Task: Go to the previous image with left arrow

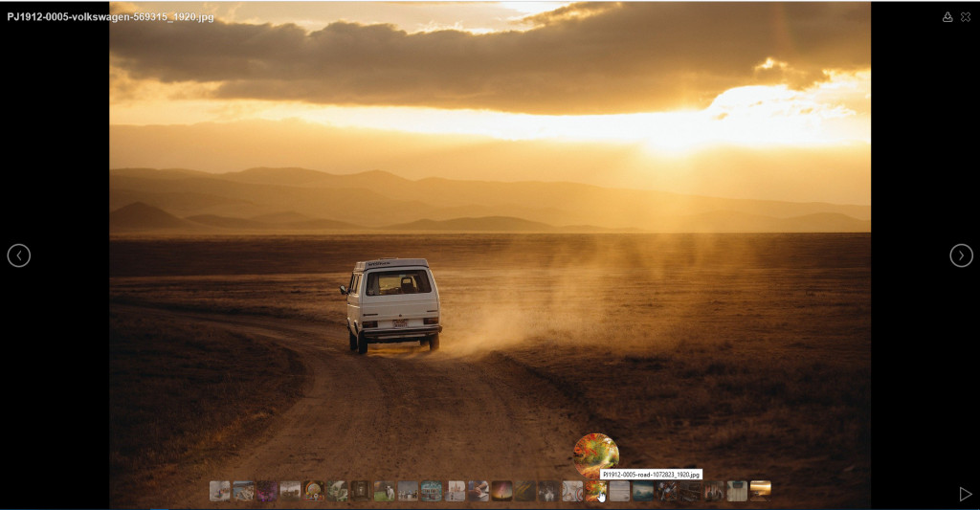Action: (x=19, y=255)
